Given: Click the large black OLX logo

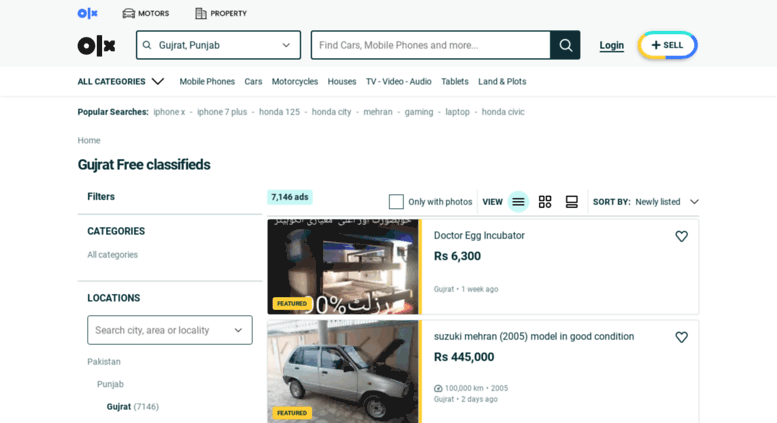Looking at the screenshot, I should point(96,46).
